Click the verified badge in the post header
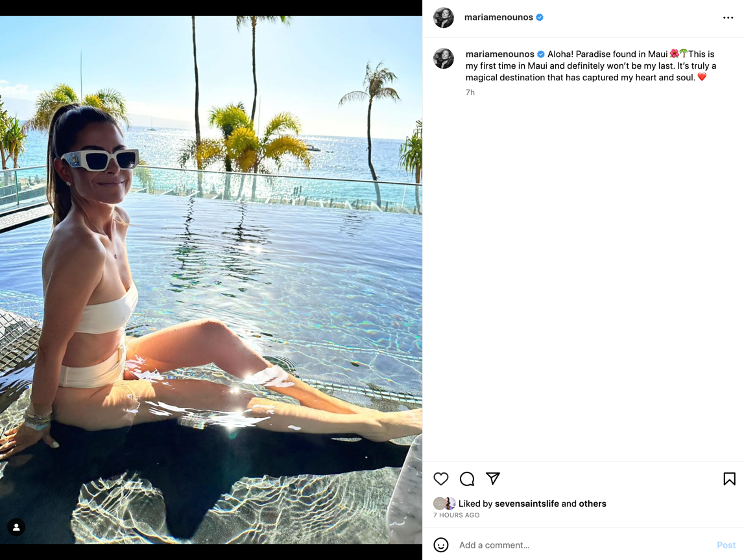This screenshot has height=560, width=744. 540,17
